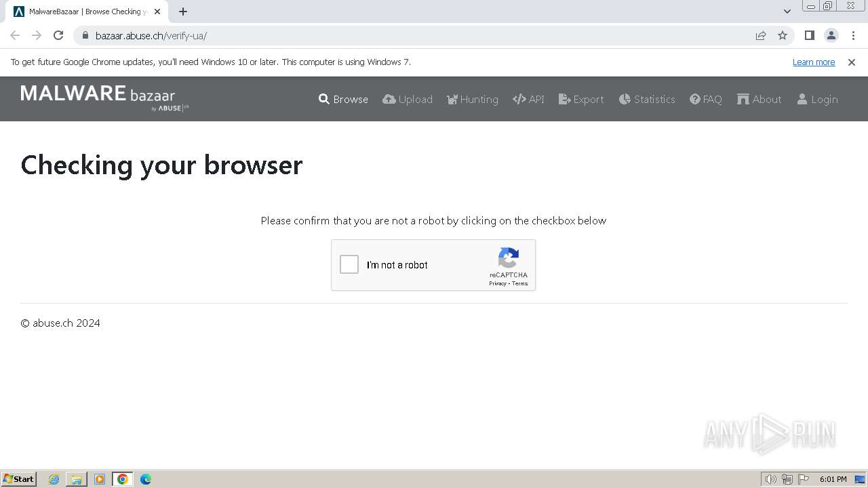
Task: Open the Windows Start menu
Action: pos(19,479)
